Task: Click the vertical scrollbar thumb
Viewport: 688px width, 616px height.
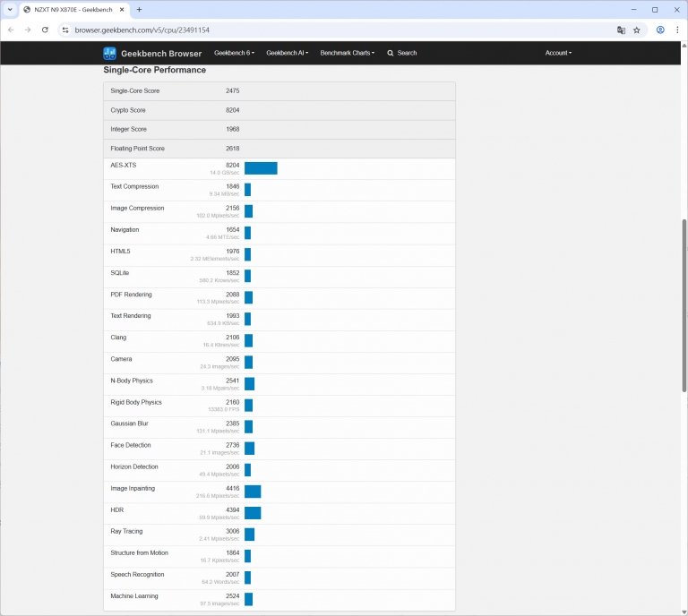Action: (x=684, y=305)
